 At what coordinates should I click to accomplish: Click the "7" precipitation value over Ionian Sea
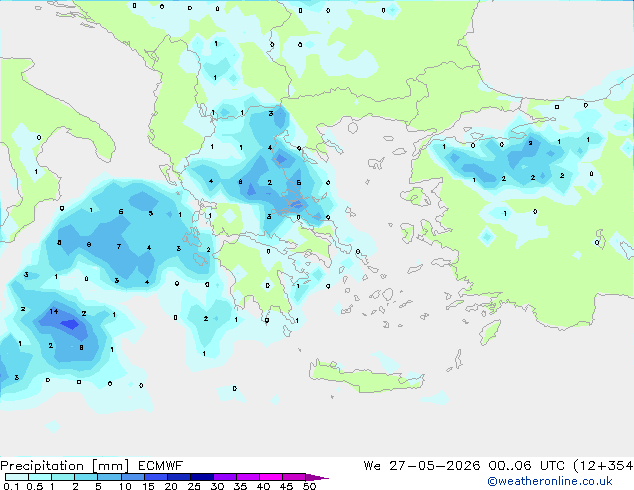coord(119,246)
